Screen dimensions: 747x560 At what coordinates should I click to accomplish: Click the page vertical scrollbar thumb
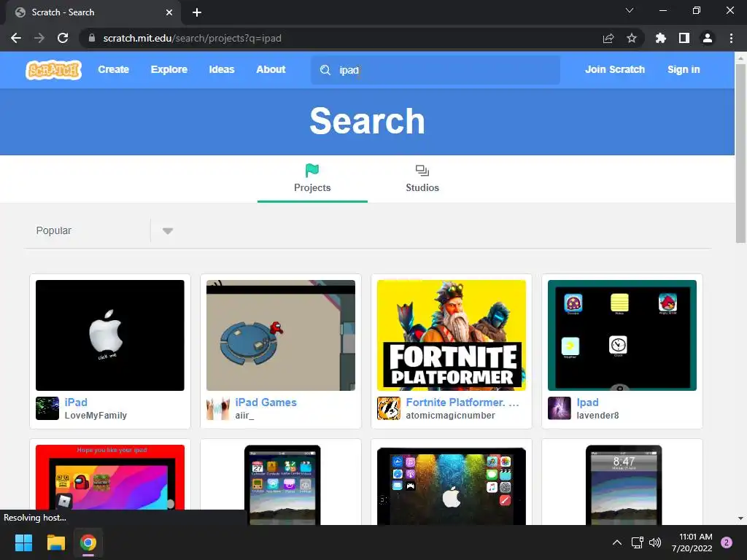(740, 153)
